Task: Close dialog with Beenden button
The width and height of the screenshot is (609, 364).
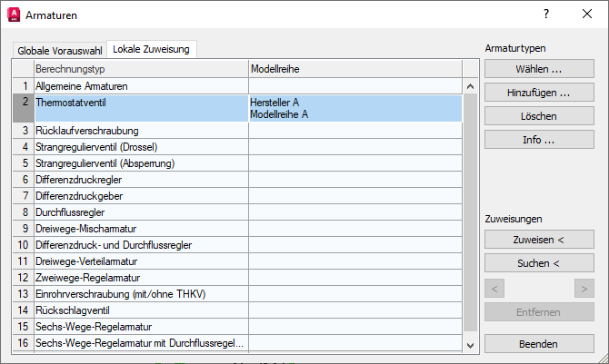Action: (539, 344)
